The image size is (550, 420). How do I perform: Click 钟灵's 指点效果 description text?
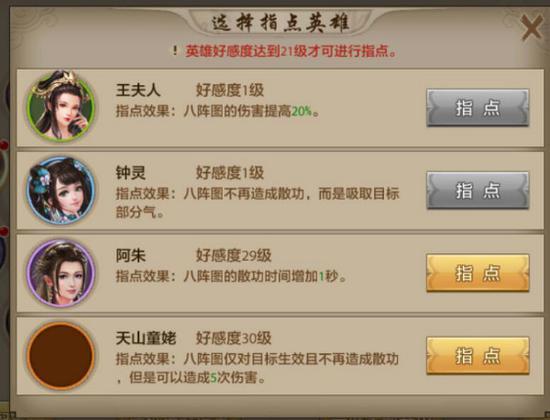258,203
